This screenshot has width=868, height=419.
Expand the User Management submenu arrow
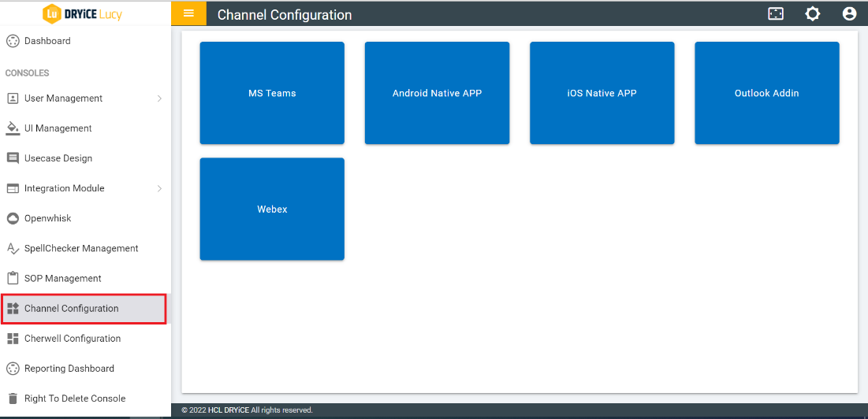(x=159, y=98)
